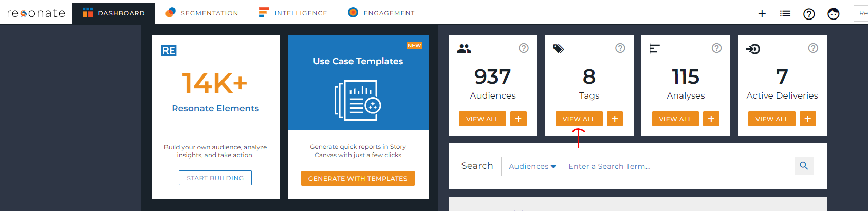Click the Start Building button
Screen dimensions: 868x211
point(215,178)
